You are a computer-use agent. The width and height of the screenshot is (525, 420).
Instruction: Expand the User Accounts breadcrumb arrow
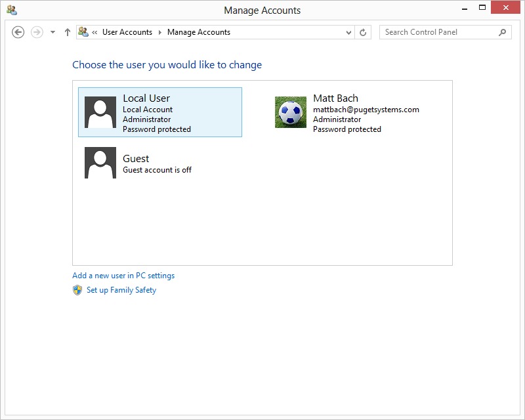click(159, 32)
